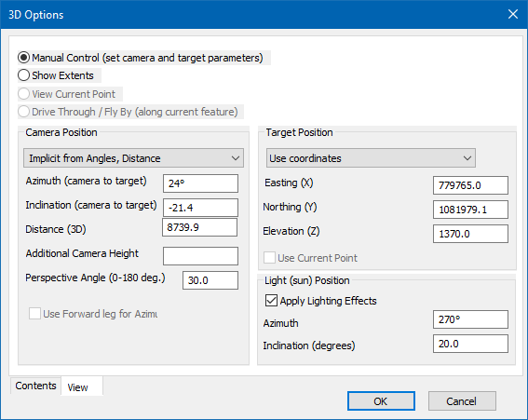Click the Elevation (Z) value field

(x=470, y=234)
